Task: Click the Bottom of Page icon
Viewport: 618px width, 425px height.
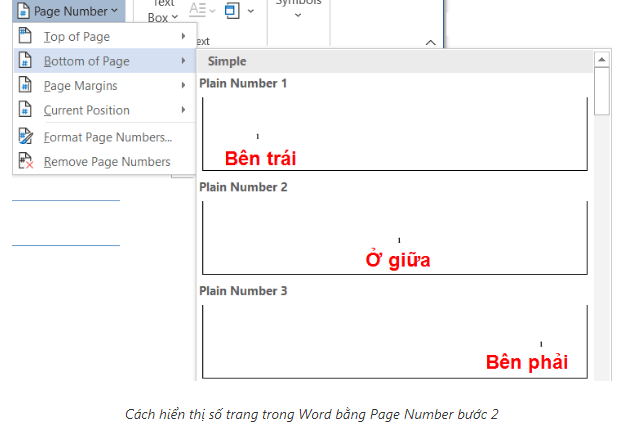Action: tap(25, 61)
